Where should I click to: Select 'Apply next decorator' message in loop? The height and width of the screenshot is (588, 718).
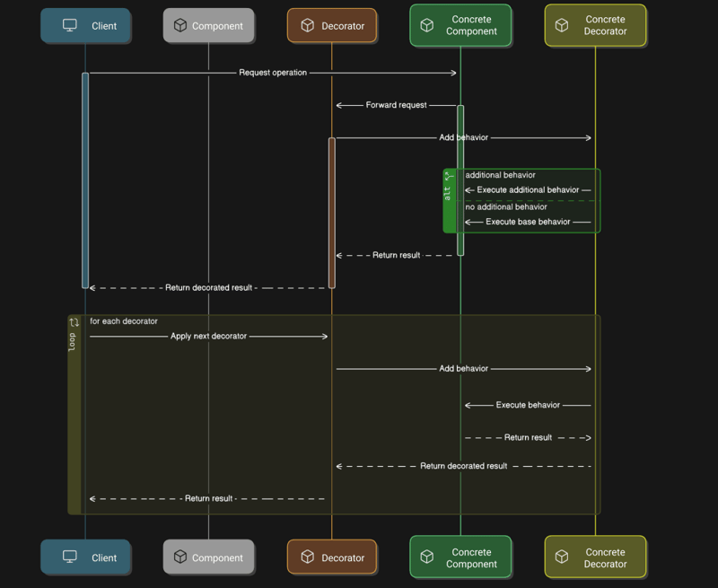point(208,337)
